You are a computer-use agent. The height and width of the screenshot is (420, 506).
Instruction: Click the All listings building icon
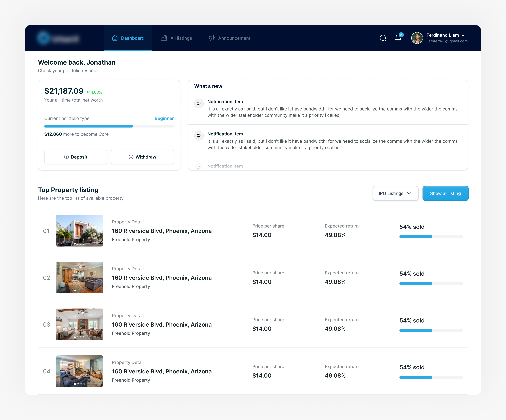point(164,38)
